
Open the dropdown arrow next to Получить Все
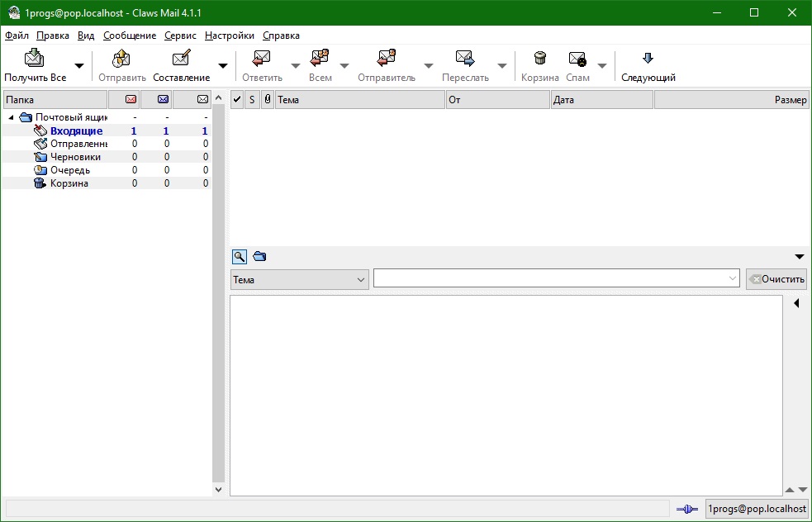point(79,66)
